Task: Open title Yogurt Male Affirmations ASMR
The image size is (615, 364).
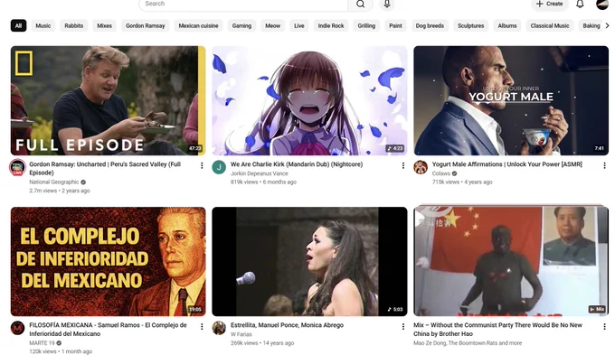Action: click(x=507, y=164)
